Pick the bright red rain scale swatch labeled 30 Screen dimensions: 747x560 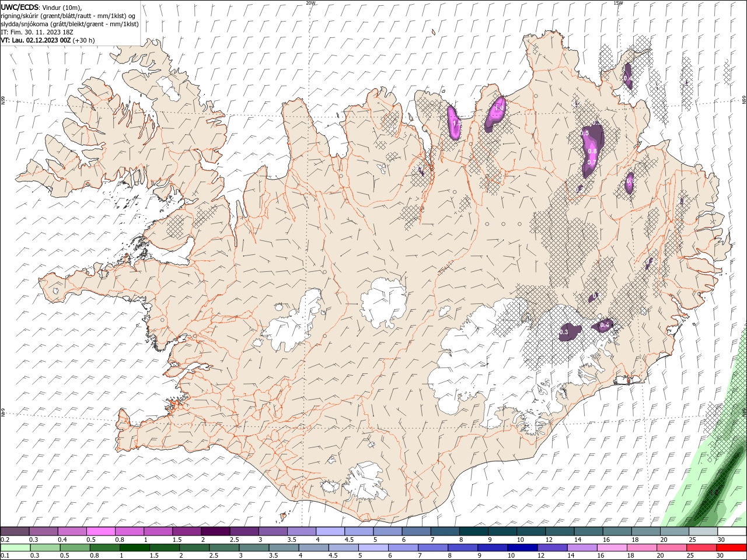click(x=732, y=548)
